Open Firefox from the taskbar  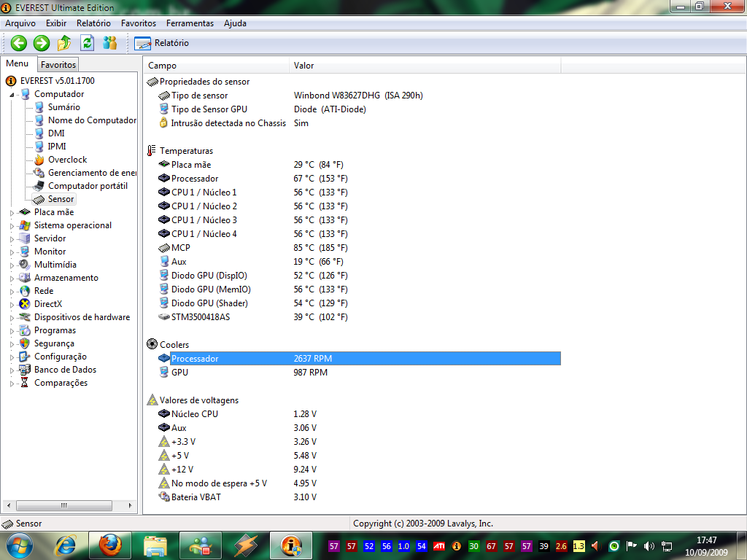pos(110,545)
